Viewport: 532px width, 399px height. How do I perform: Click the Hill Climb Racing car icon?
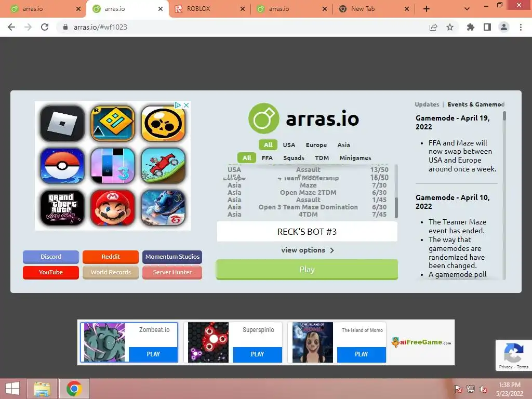[x=163, y=166]
